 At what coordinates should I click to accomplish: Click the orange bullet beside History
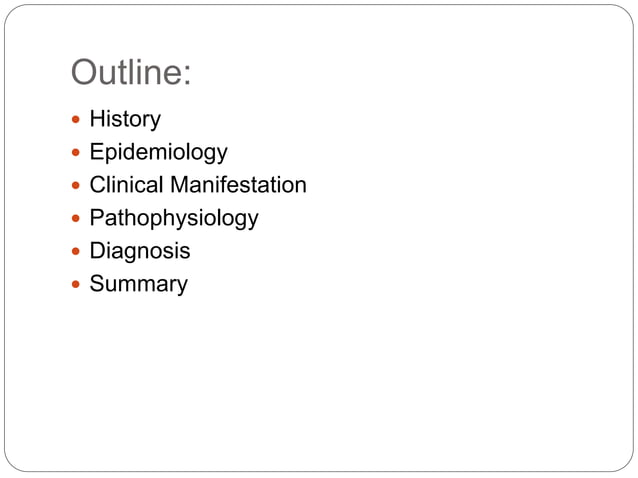(76, 119)
